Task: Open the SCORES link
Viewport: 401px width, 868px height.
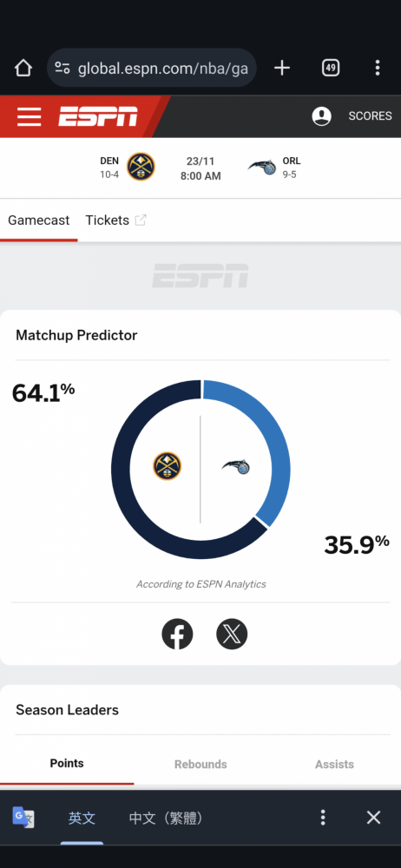Action: tap(370, 116)
